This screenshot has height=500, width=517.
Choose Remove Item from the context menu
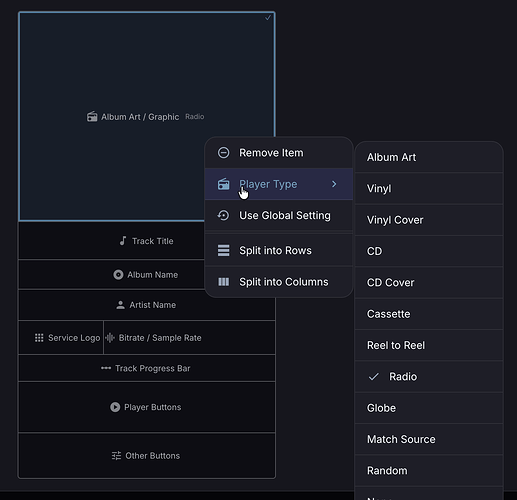point(279,153)
